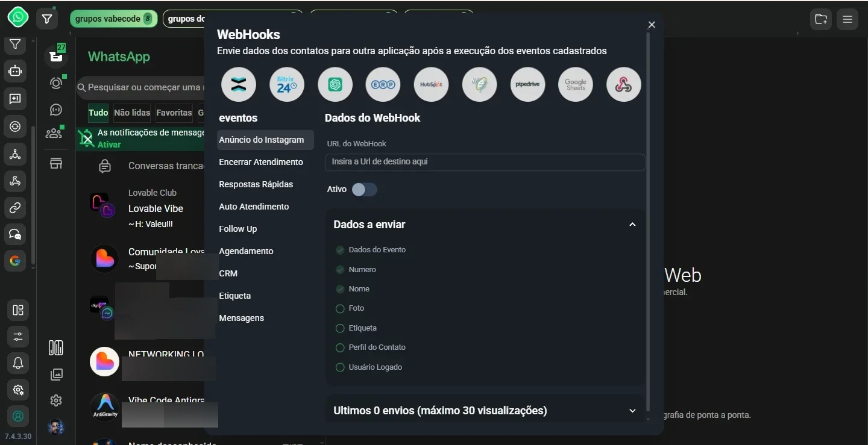Uncheck the Numero checkbox

(340, 270)
